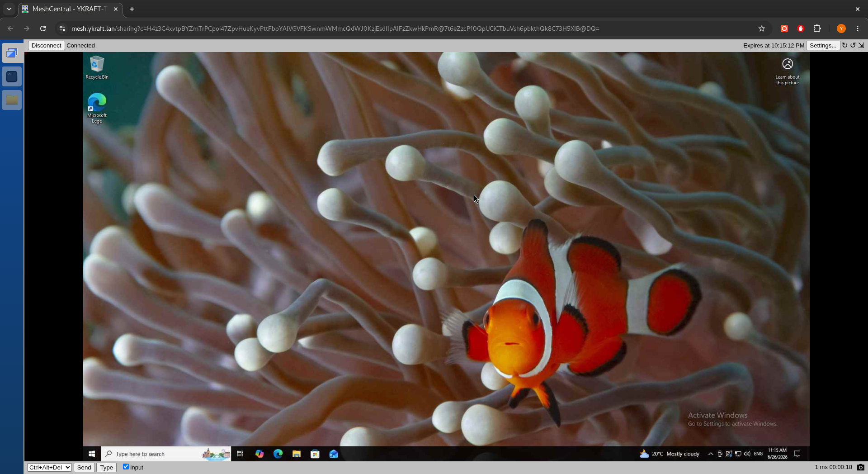Go back in browser

[10, 28]
